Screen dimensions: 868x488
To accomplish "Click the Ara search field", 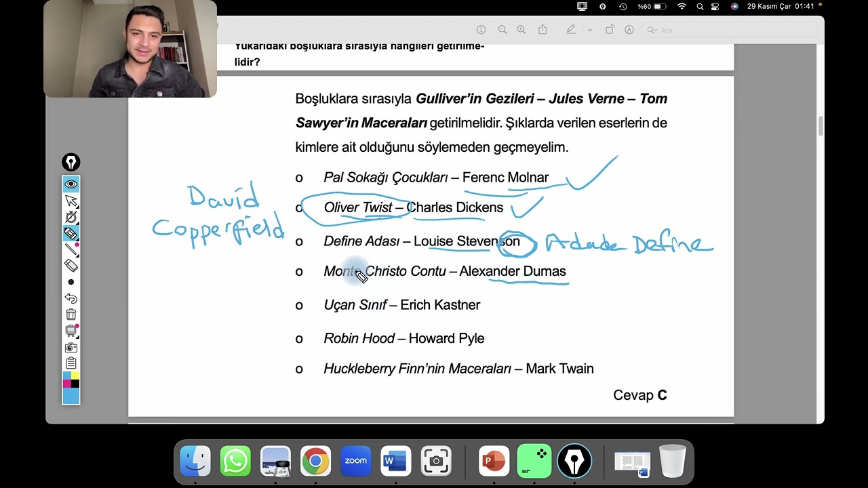I will tap(730, 30).
